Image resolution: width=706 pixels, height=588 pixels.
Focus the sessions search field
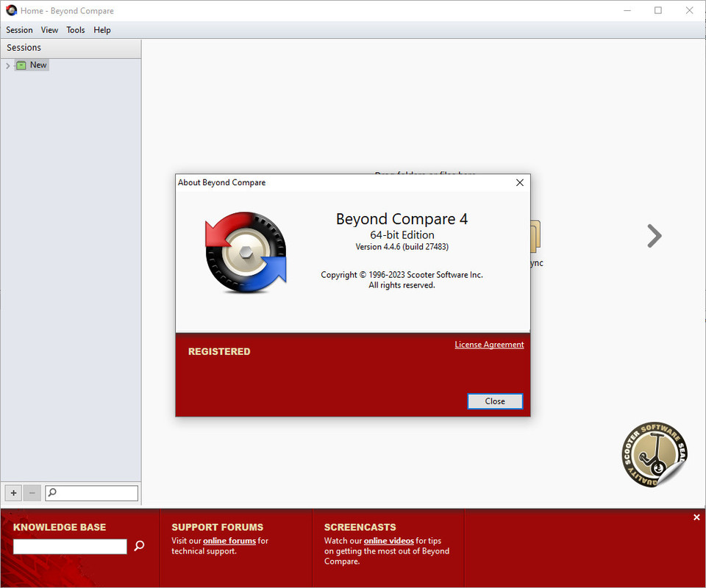pos(91,493)
